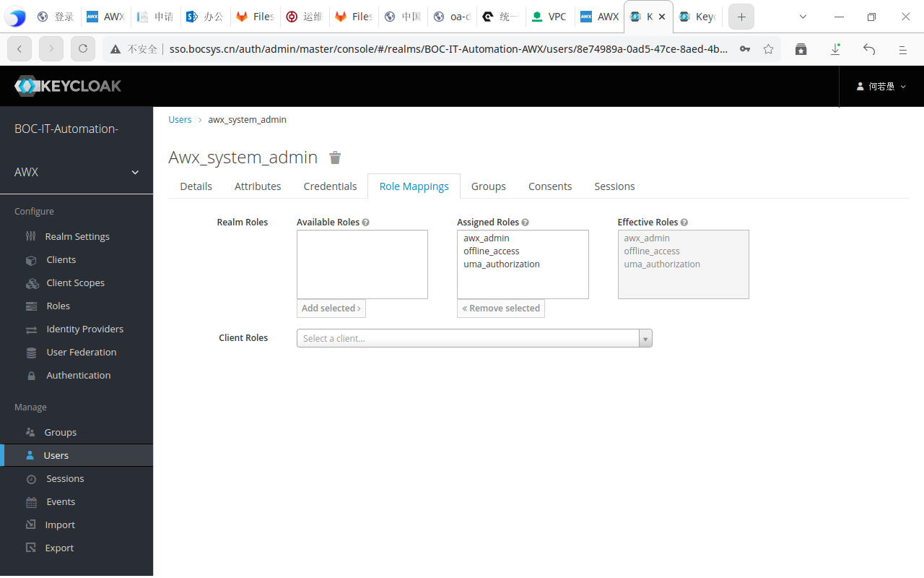Open the 何若愚 user account menu

881,87
